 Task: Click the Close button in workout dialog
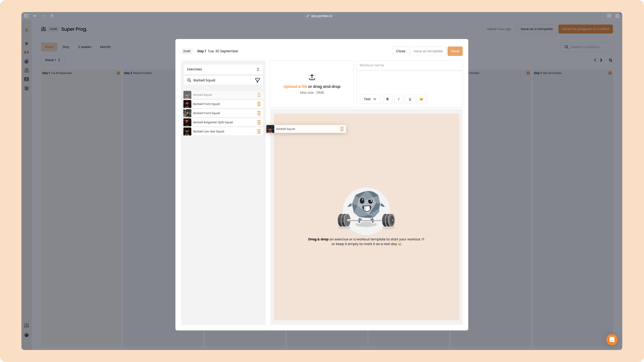click(x=400, y=51)
